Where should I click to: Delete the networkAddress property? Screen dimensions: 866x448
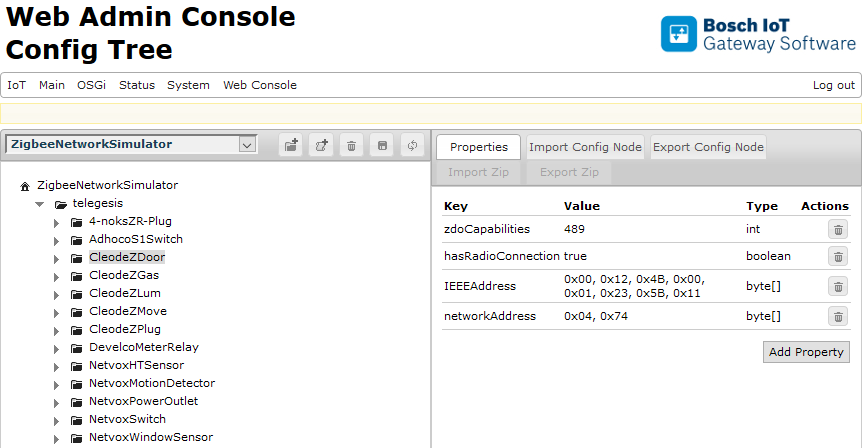(x=837, y=316)
